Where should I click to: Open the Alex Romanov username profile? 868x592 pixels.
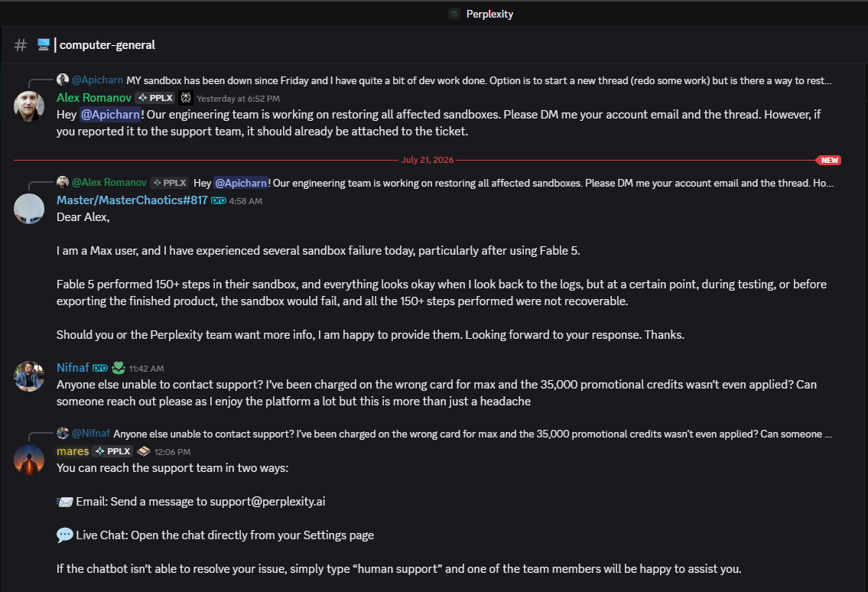(x=93, y=98)
